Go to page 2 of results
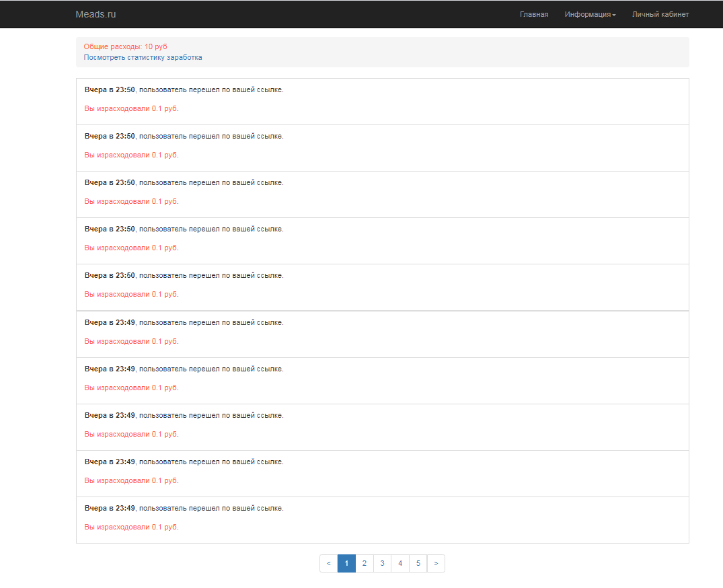Image resolution: width=723 pixels, height=588 pixels. click(x=365, y=563)
